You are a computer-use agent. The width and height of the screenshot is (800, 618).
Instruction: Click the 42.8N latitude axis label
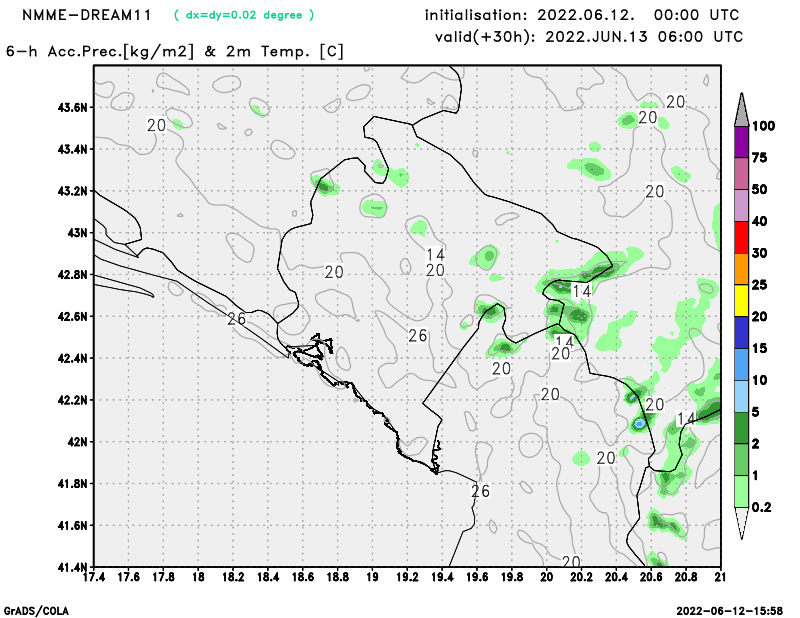pos(72,275)
